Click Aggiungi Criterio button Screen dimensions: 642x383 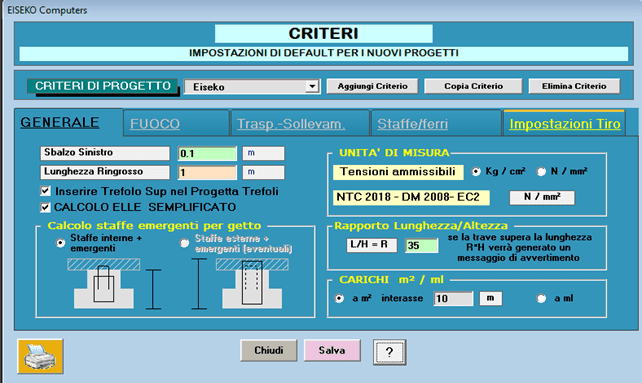[x=372, y=86]
